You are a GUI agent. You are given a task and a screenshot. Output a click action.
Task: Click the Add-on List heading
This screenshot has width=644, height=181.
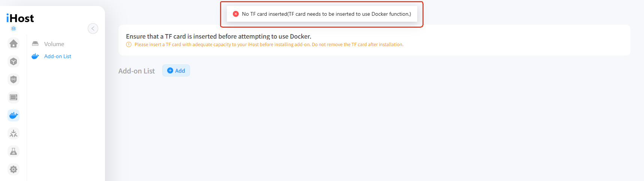coord(136,71)
